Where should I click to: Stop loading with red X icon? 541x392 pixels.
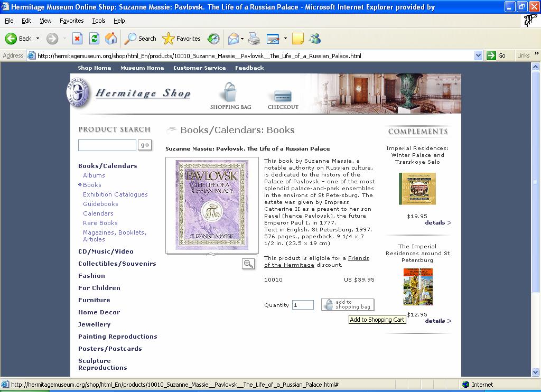[77, 39]
